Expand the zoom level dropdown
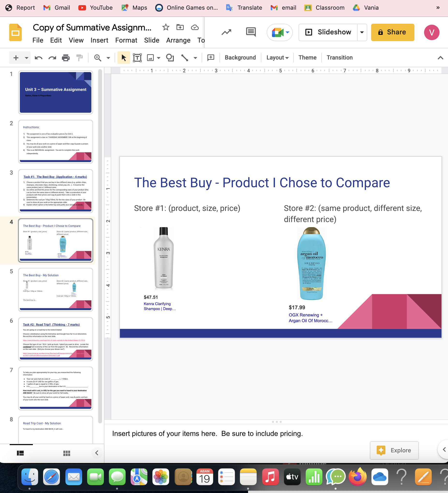This screenshot has height=493, width=448. click(108, 58)
